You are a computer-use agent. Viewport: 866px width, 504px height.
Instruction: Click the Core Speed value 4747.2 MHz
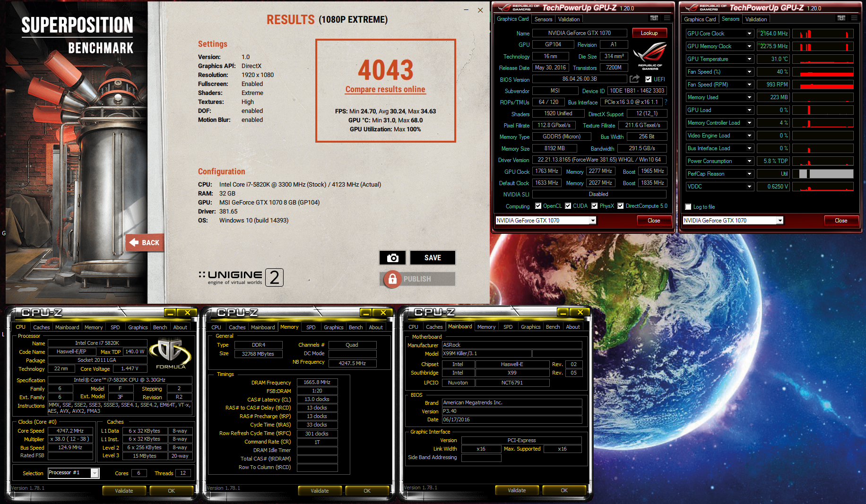pos(70,431)
